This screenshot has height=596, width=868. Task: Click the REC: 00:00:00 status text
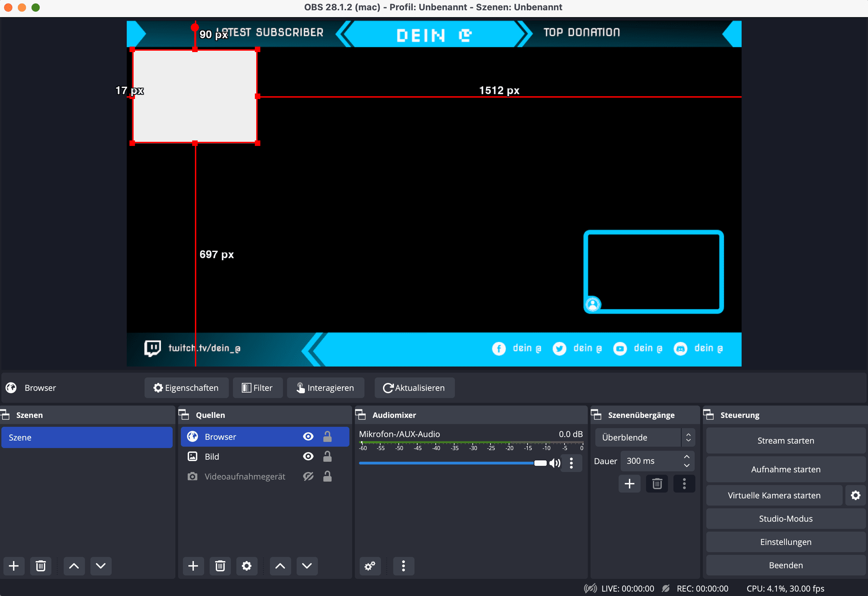click(702, 588)
